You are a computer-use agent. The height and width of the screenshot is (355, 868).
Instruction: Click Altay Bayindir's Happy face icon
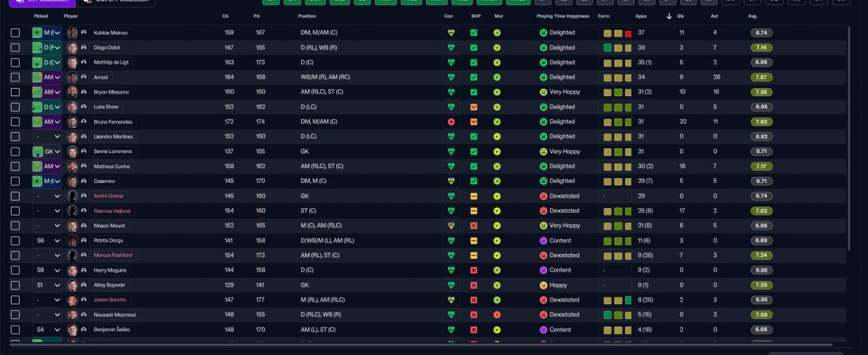click(543, 285)
